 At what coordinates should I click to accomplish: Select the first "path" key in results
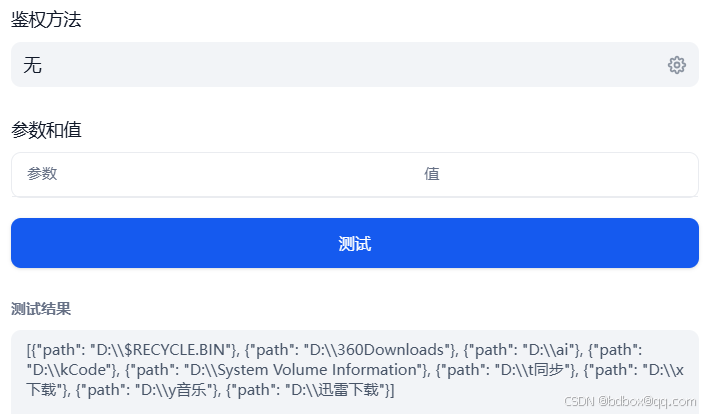tap(57, 350)
